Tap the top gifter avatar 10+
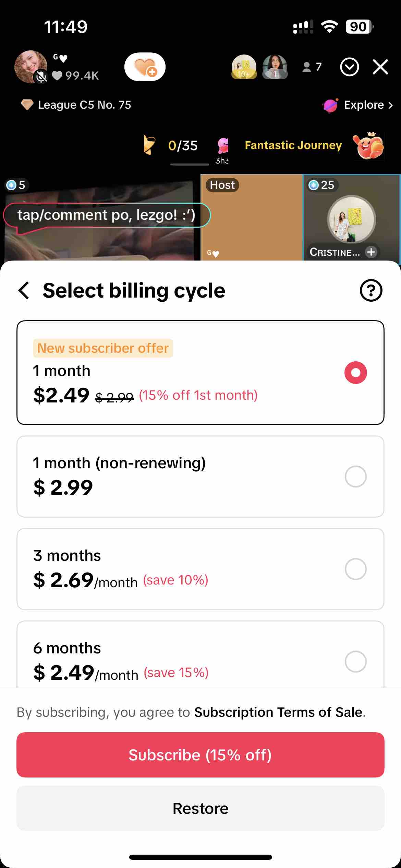Screen dimensions: 401x868 pyautogui.click(x=244, y=67)
